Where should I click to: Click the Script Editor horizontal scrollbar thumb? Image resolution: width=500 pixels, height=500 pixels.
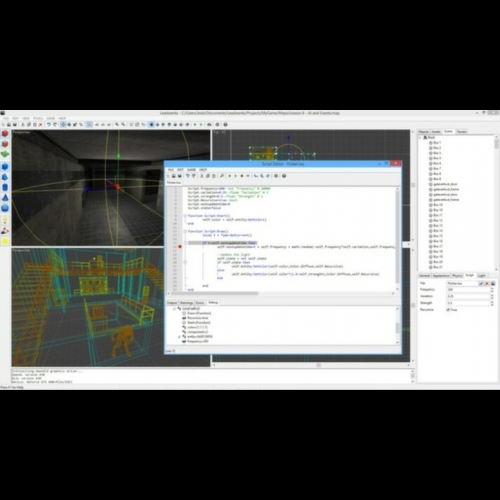click(x=215, y=294)
